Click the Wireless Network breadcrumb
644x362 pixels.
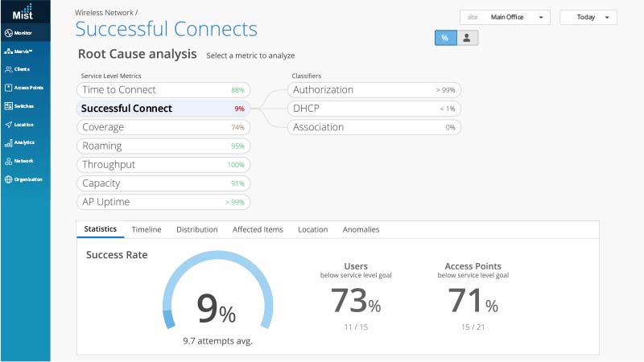105,13
